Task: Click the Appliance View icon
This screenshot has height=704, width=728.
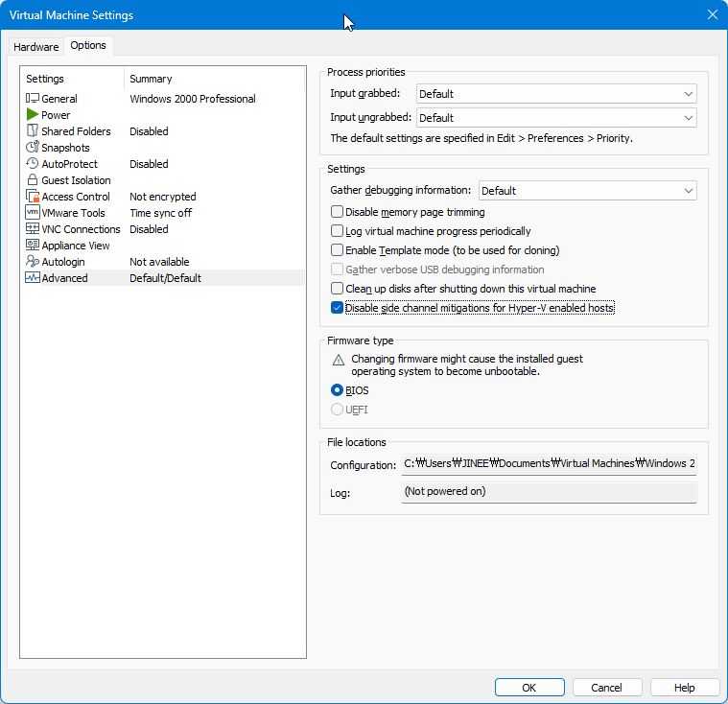Action: tap(32, 245)
